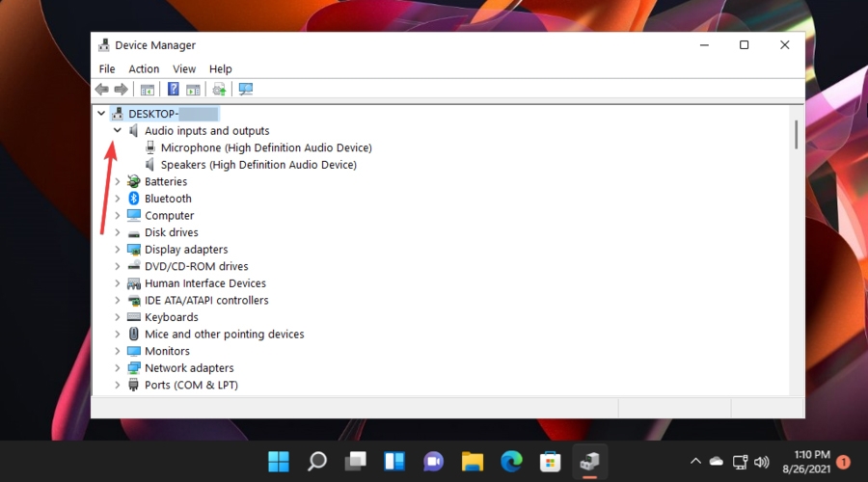The image size is (868, 482).
Task: Open the View menu
Action: 184,68
